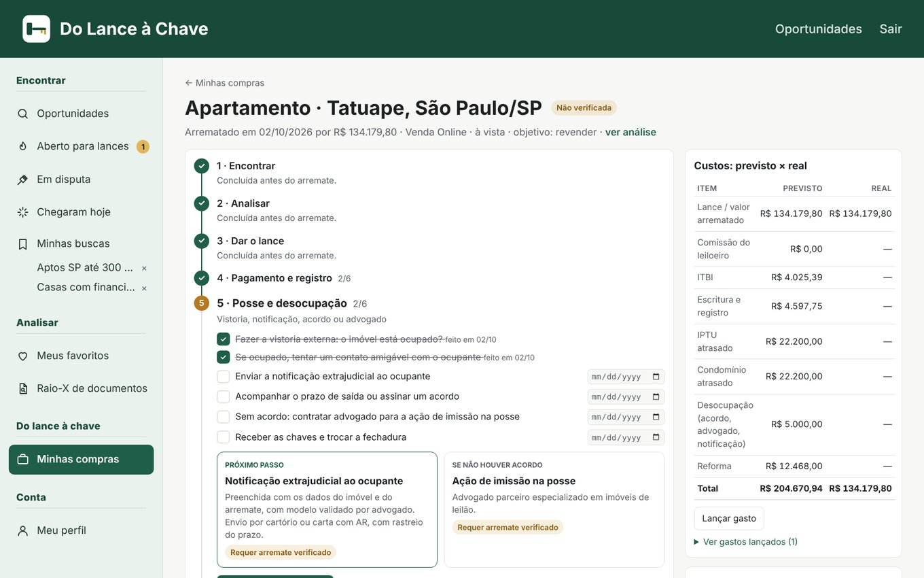Screen dimensions: 924x578
Task: Click the briefcase icon in Minhas compras
Action: click(x=23, y=459)
